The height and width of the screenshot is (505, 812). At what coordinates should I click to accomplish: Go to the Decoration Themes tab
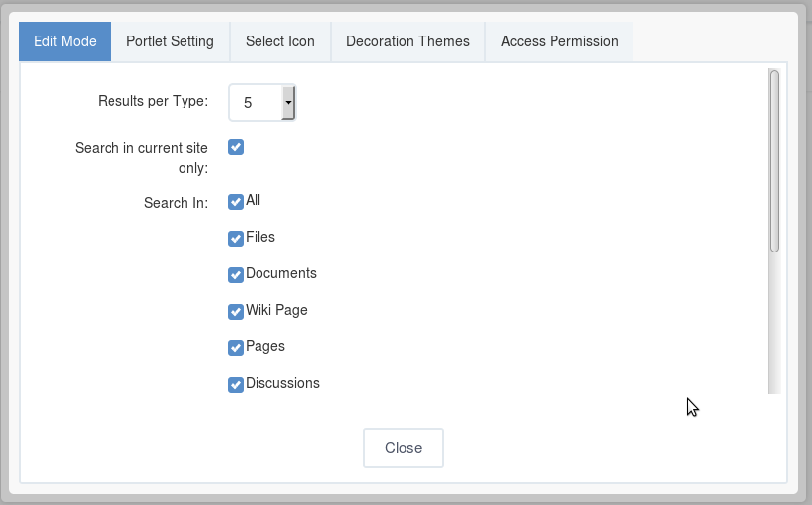click(x=408, y=41)
